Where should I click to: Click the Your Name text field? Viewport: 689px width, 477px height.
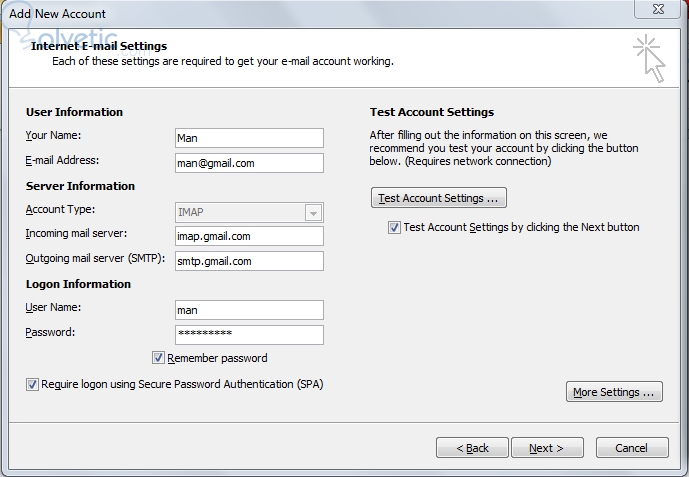click(249, 138)
